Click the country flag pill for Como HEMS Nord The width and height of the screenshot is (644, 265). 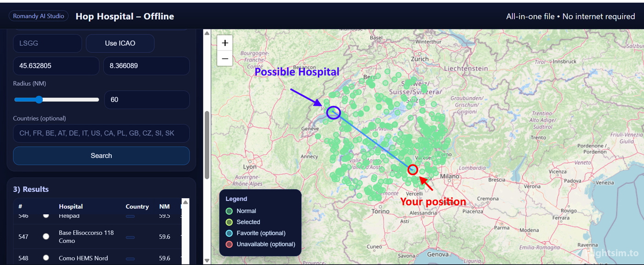130,258
